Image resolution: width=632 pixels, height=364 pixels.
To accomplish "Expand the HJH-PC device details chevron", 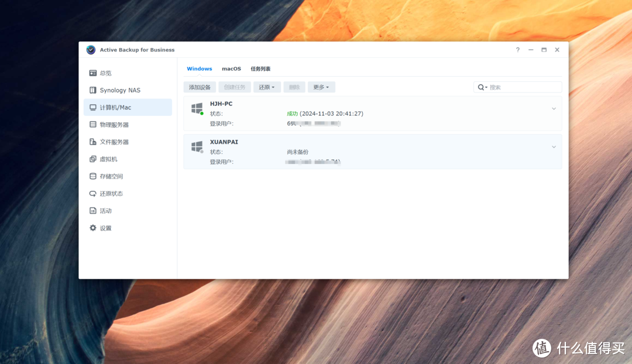I will (554, 109).
